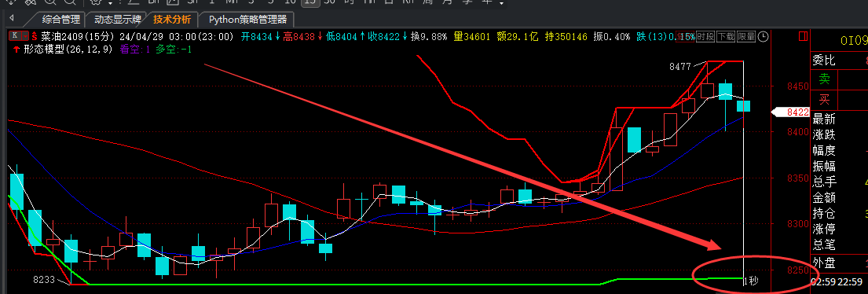The width and height of the screenshot is (868, 294).
Task: Click the red panel-layout icon above the price axis
Action: coord(804,36)
